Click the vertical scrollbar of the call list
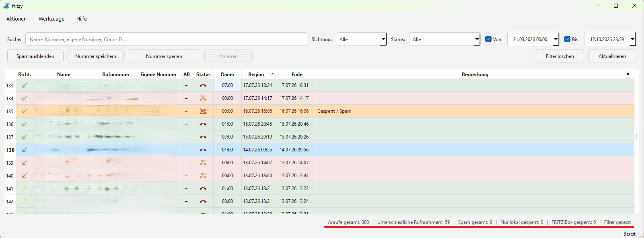The image size is (644, 238). tap(637, 136)
